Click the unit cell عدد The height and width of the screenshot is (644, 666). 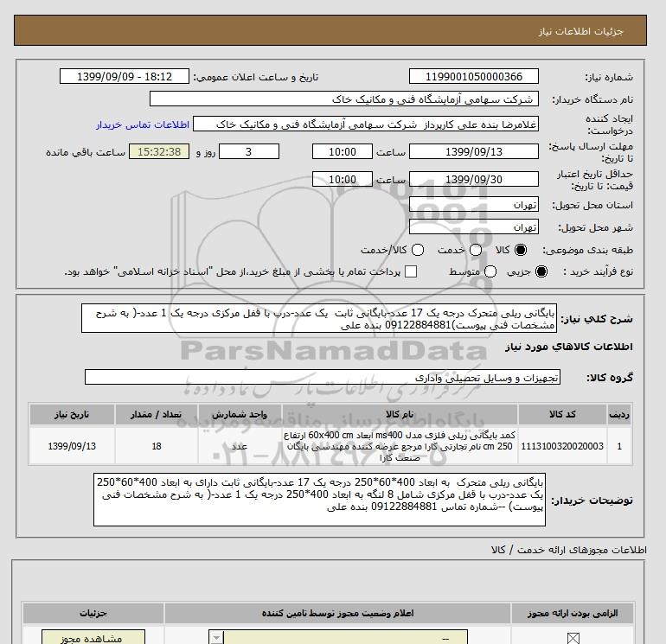(x=240, y=446)
